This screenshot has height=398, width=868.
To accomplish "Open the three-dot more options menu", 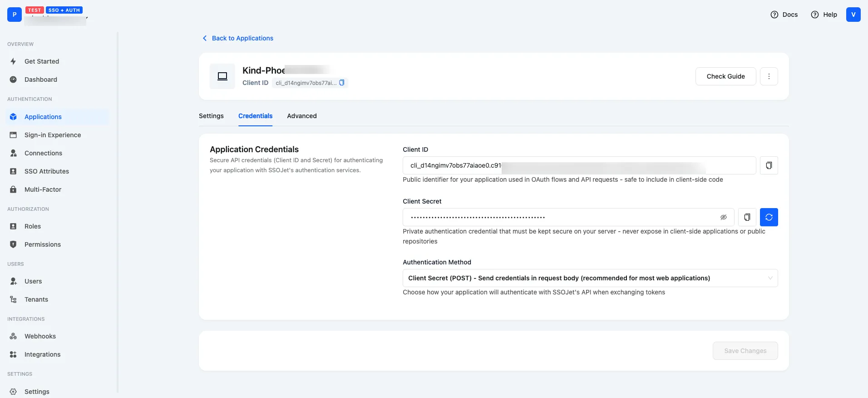I will click(x=769, y=76).
